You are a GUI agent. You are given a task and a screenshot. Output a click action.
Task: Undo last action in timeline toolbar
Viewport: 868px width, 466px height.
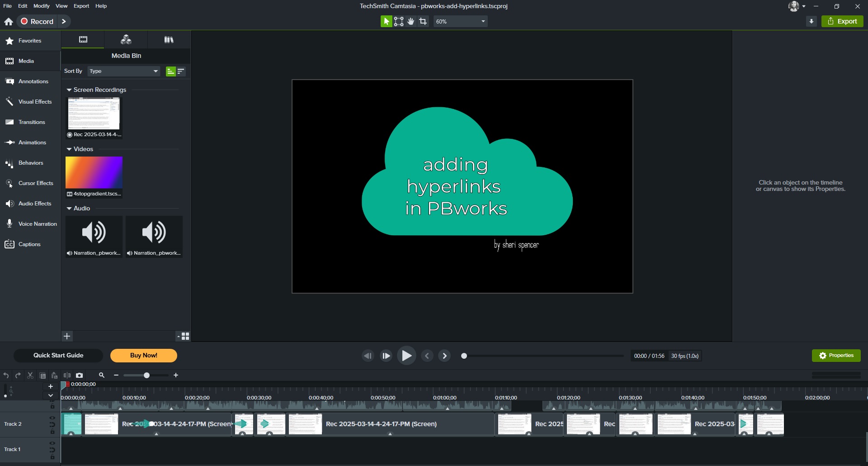[x=6, y=376]
